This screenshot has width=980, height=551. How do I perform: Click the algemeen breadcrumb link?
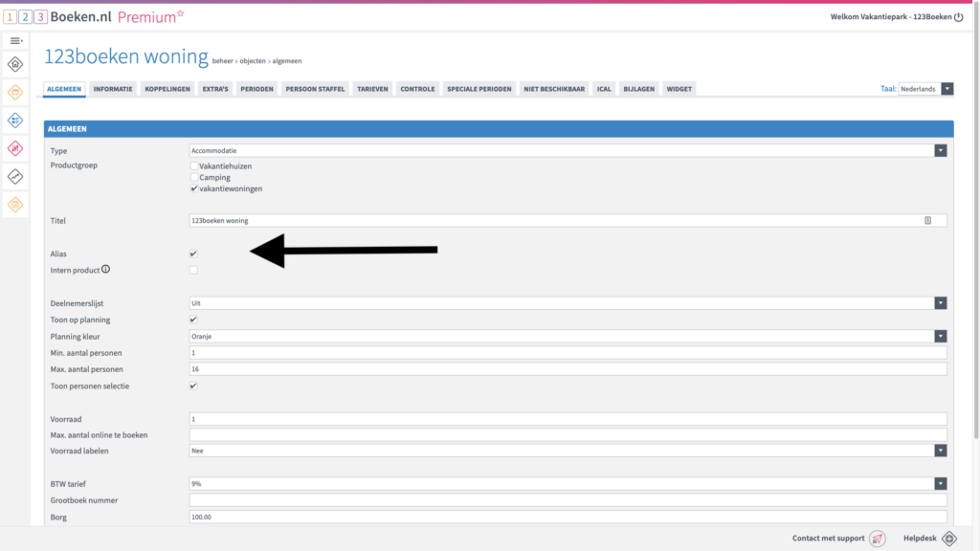(287, 61)
